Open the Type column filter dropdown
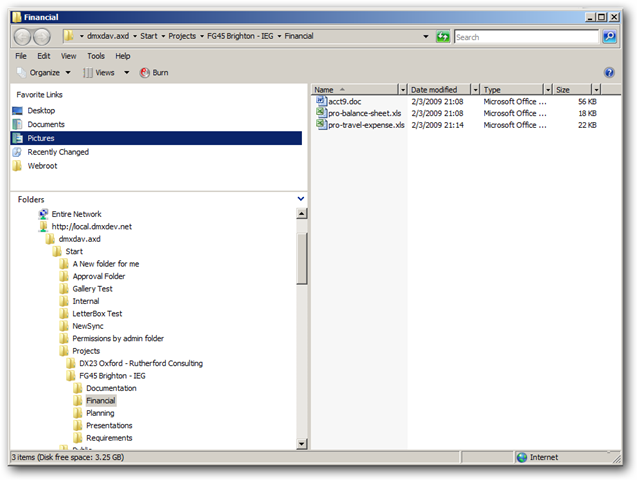The image size is (637, 480). 548,89
